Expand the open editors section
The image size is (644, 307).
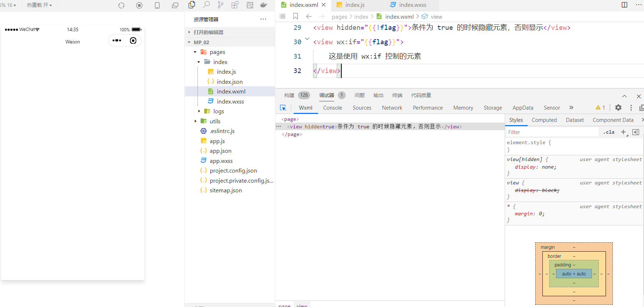230,32
